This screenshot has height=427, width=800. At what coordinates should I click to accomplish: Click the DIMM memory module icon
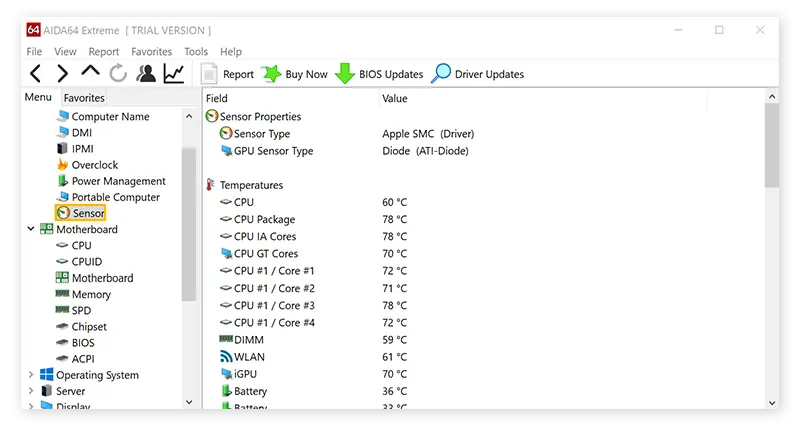pyautogui.click(x=226, y=339)
